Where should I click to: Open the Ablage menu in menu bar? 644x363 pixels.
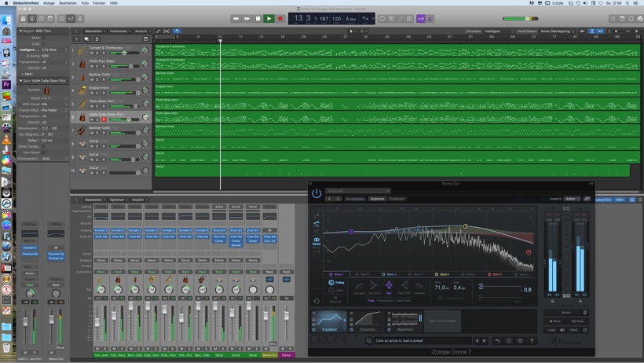[49, 3]
